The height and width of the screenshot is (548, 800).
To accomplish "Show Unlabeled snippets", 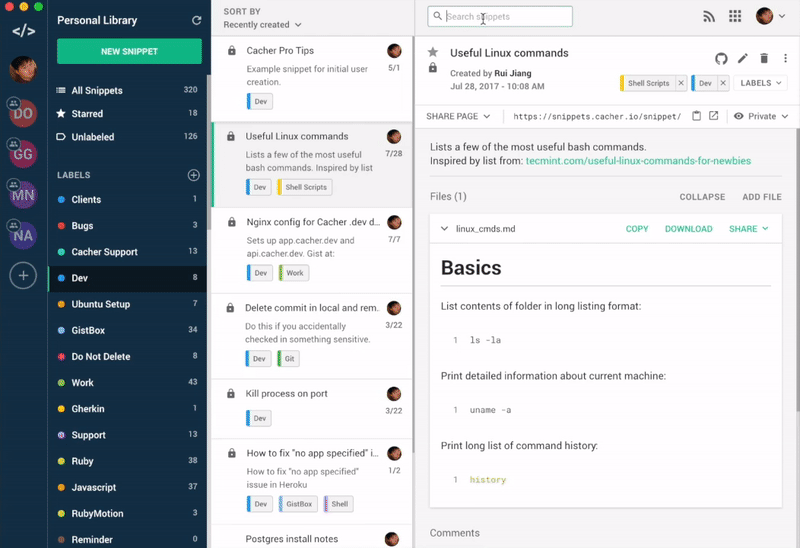I will (127, 137).
